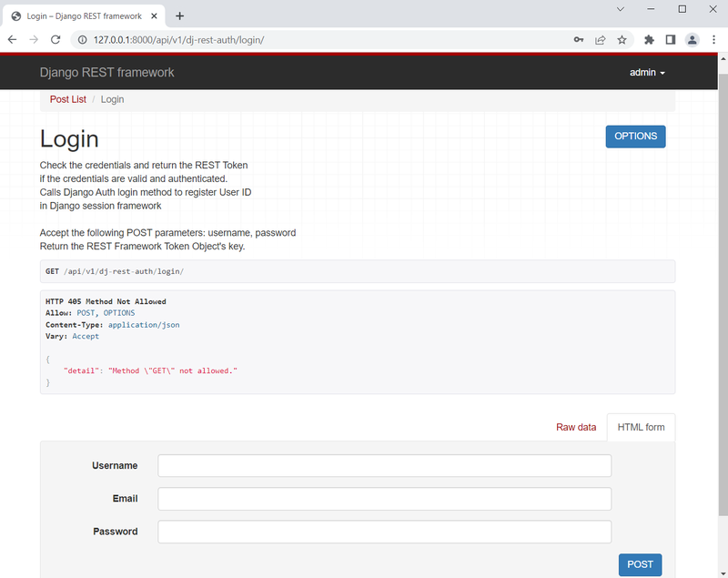Switch to the Raw data tab
Image resolution: width=728 pixels, height=578 pixels.
576,427
